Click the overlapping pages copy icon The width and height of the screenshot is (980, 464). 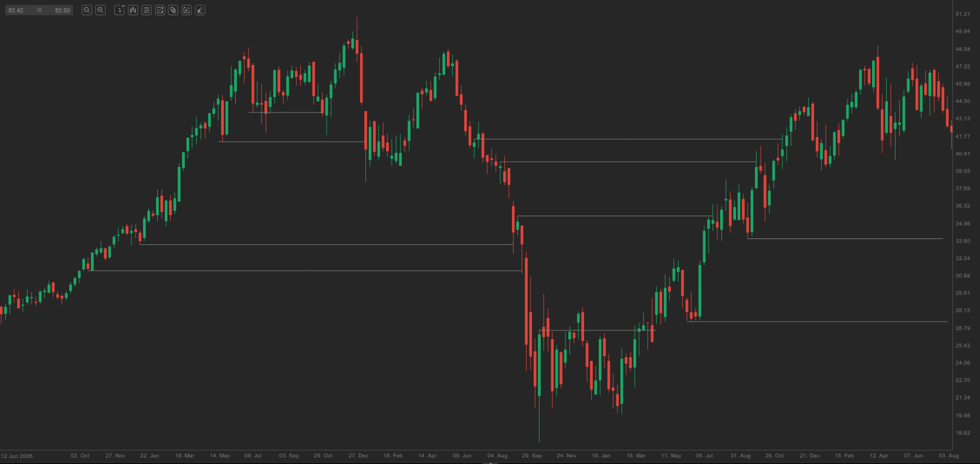point(173,10)
